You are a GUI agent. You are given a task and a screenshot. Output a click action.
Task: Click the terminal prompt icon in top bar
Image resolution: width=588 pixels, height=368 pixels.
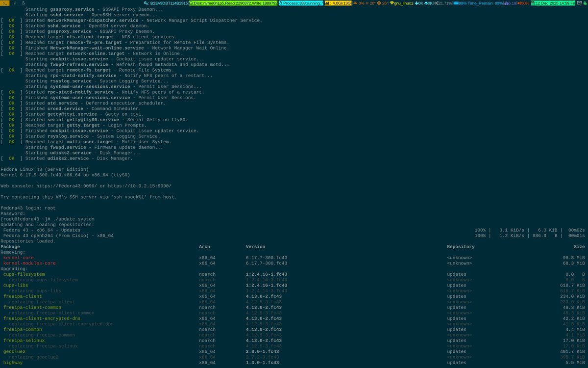[x=5, y=3]
